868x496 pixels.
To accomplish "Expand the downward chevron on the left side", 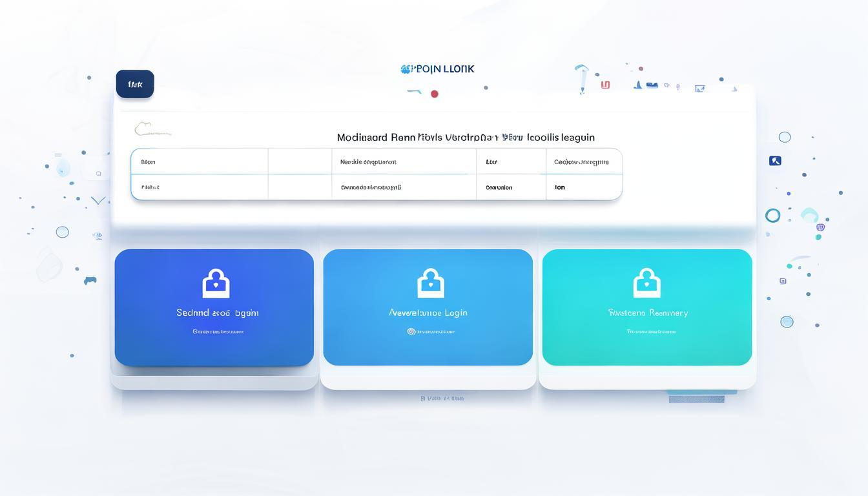I will tap(98, 200).
